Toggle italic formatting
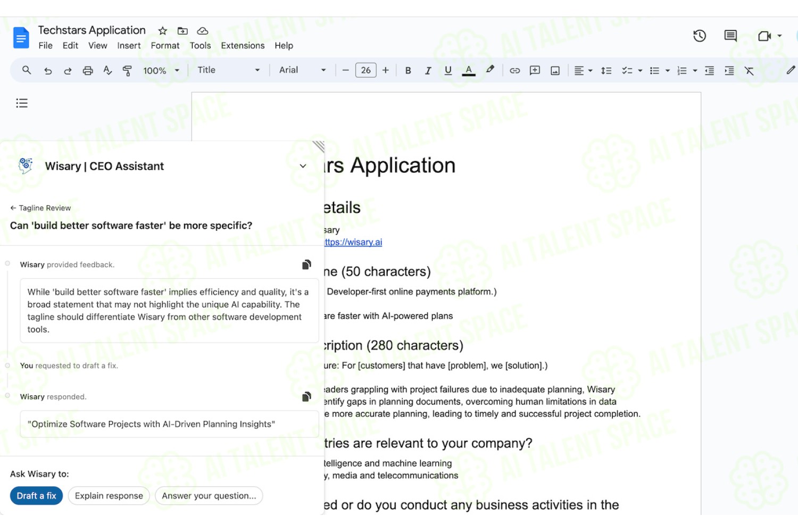This screenshot has height=532, width=798. tap(428, 70)
